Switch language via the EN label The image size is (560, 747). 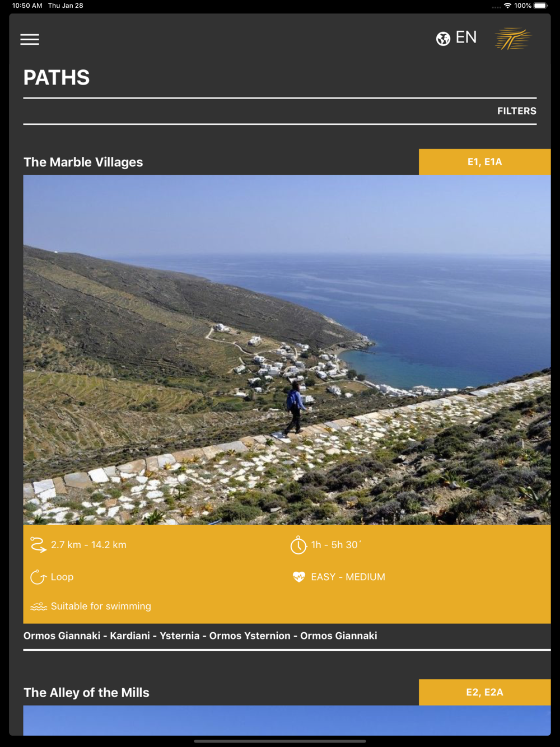(x=466, y=38)
